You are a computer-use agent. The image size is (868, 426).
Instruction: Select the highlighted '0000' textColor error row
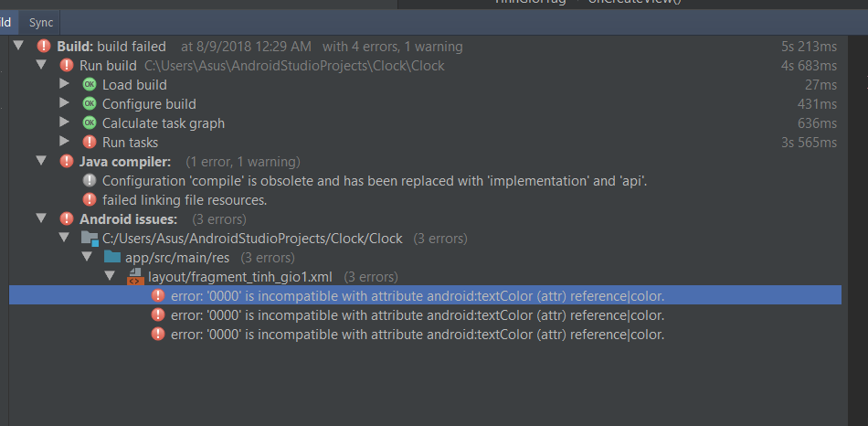(x=417, y=295)
